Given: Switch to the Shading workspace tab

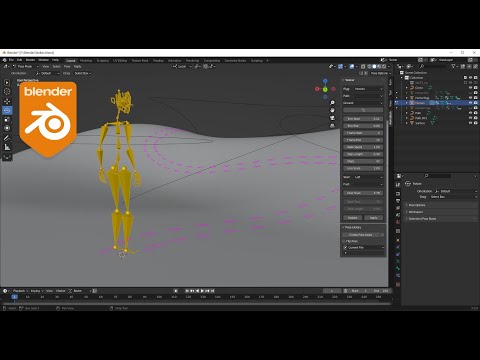Looking at the screenshot, I should (158, 61).
